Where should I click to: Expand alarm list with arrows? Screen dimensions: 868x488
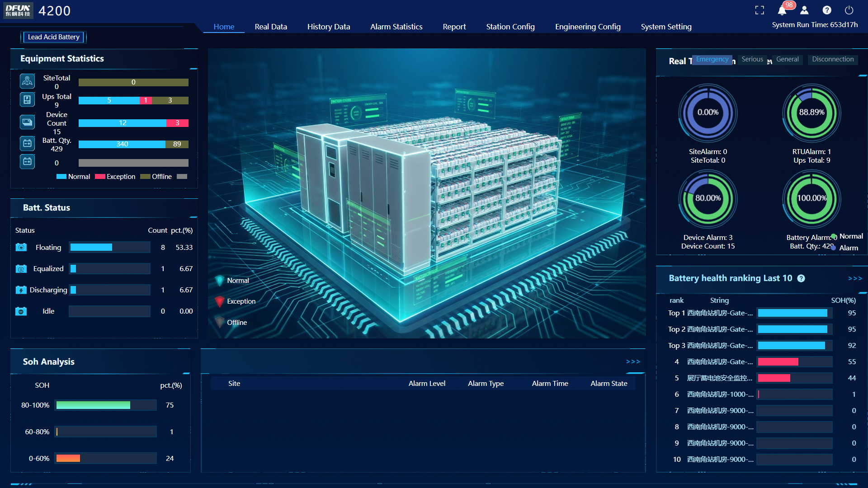[x=633, y=361]
